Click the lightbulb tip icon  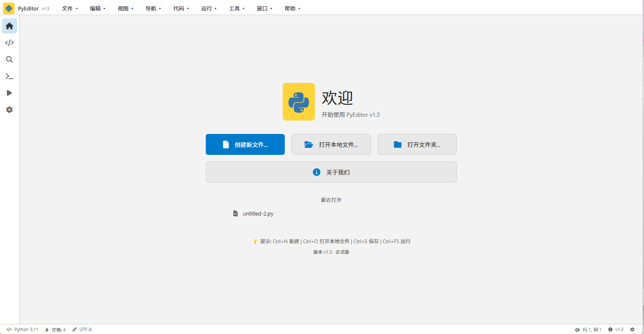pyautogui.click(x=255, y=242)
